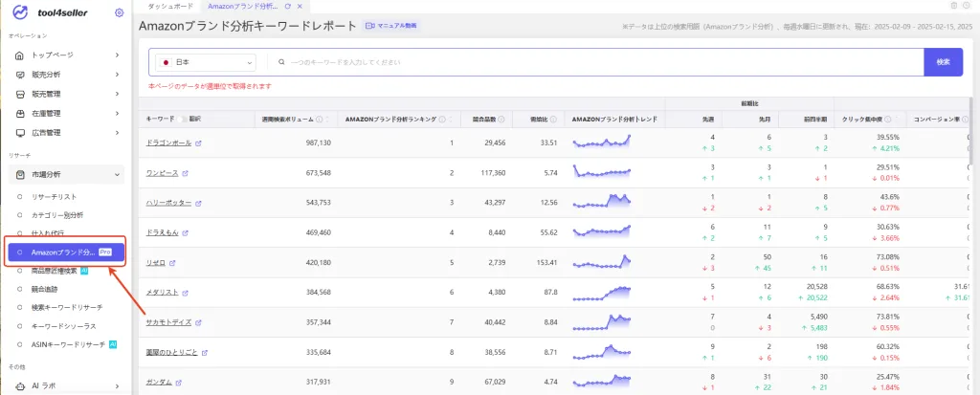Click info icon beside 競合品数 header
The height and width of the screenshot is (395, 980).
501,119
